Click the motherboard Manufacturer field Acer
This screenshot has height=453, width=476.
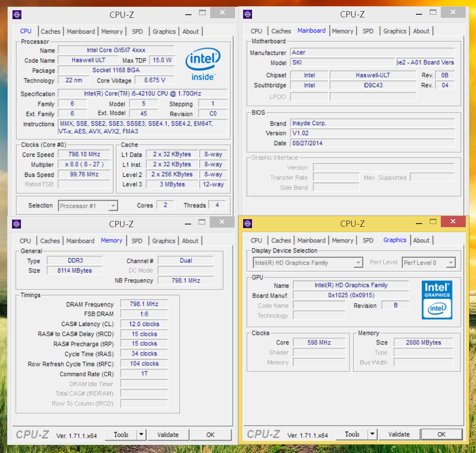pyautogui.click(x=373, y=52)
